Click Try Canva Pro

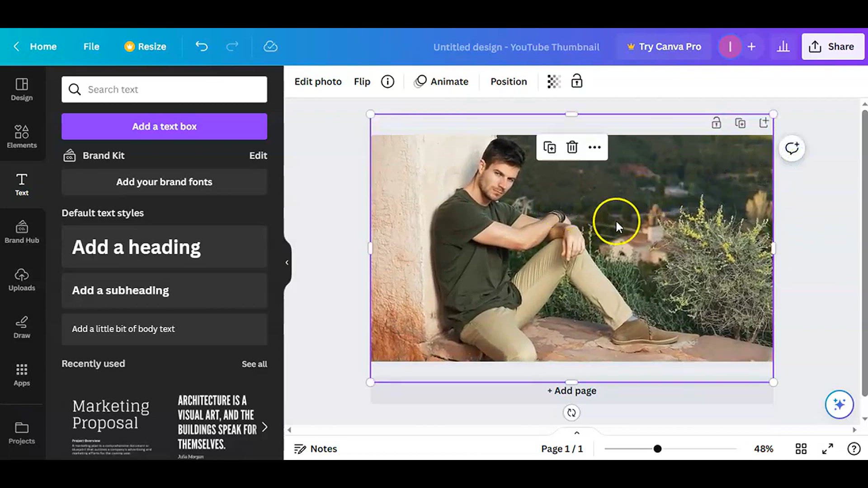(664, 47)
